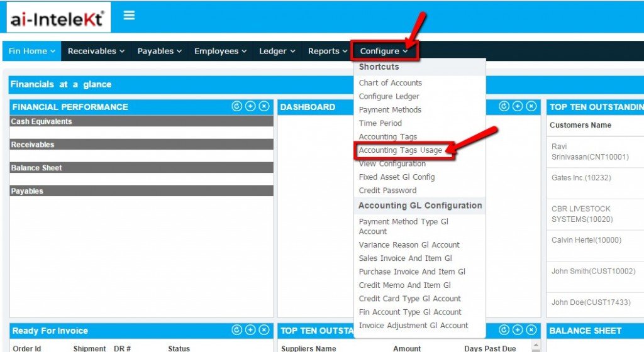Click plus icon on Top Ten suppliers panel

(x=518, y=330)
